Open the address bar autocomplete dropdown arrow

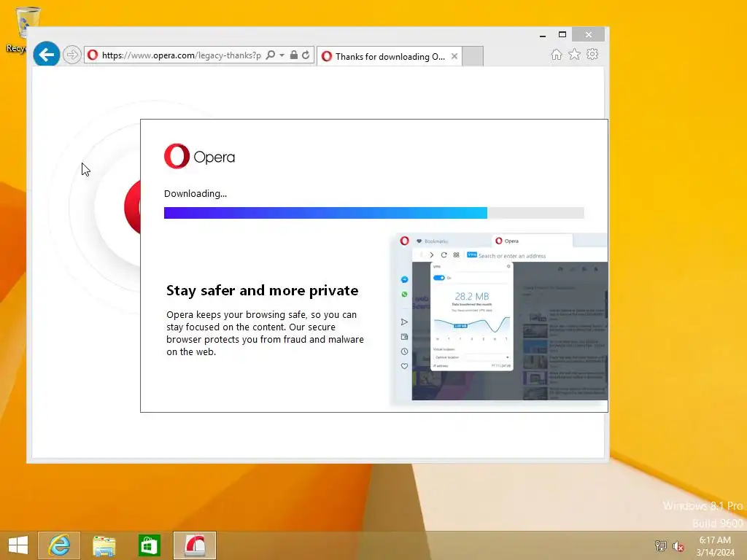coord(282,55)
